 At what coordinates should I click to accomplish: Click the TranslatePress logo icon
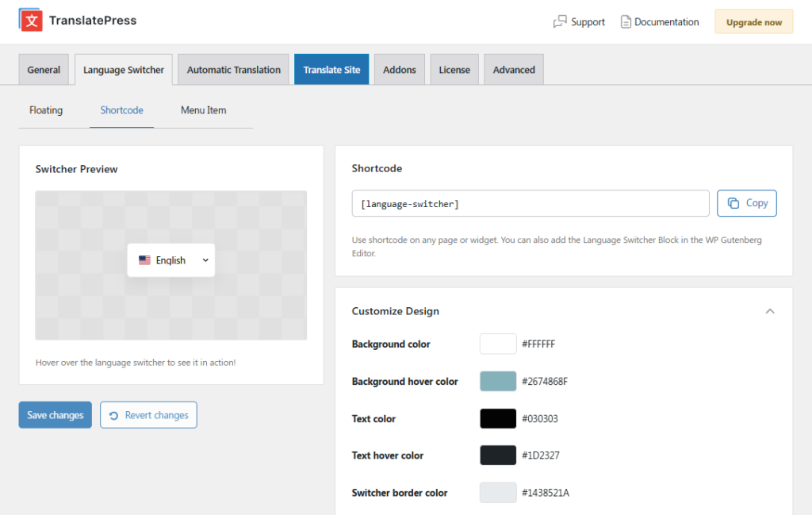(31, 21)
